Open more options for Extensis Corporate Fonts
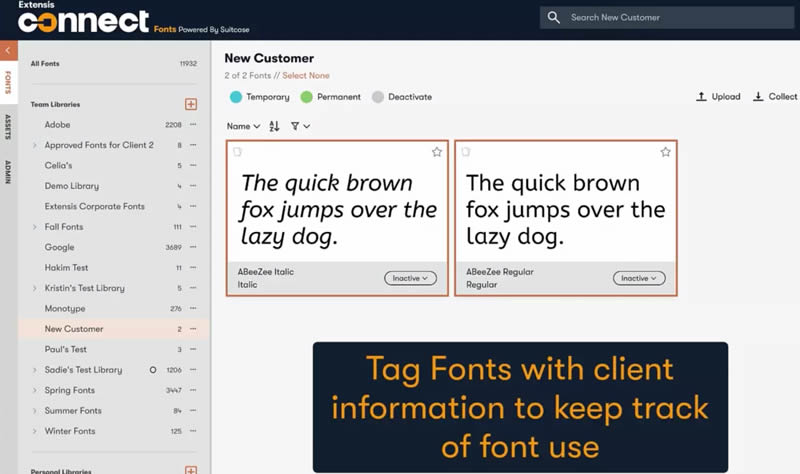 (193, 206)
